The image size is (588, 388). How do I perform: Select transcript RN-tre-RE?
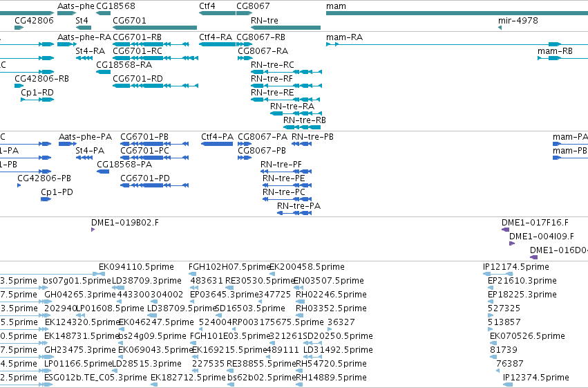(x=285, y=100)
